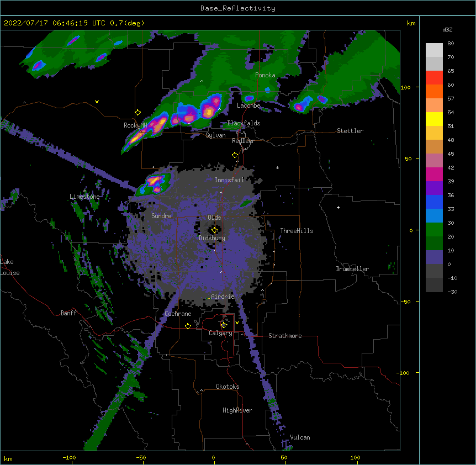Click the Cochrane town label
The width and height of the screenshot is (476, 465).
pos(178,314)
